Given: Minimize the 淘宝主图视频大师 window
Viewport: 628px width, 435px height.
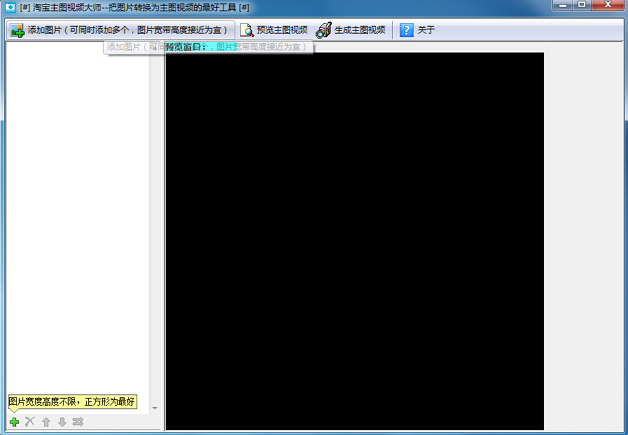Looking at the screenshot, I should click(x=562, y=5).
